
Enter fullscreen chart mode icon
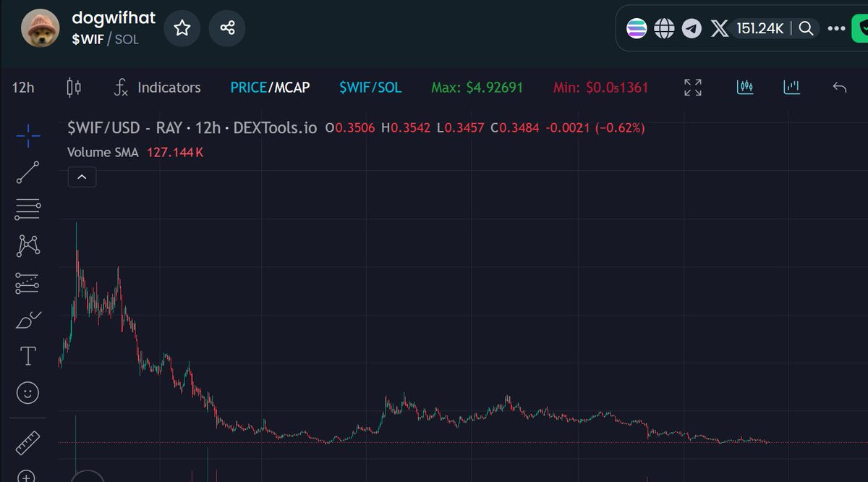693,88
